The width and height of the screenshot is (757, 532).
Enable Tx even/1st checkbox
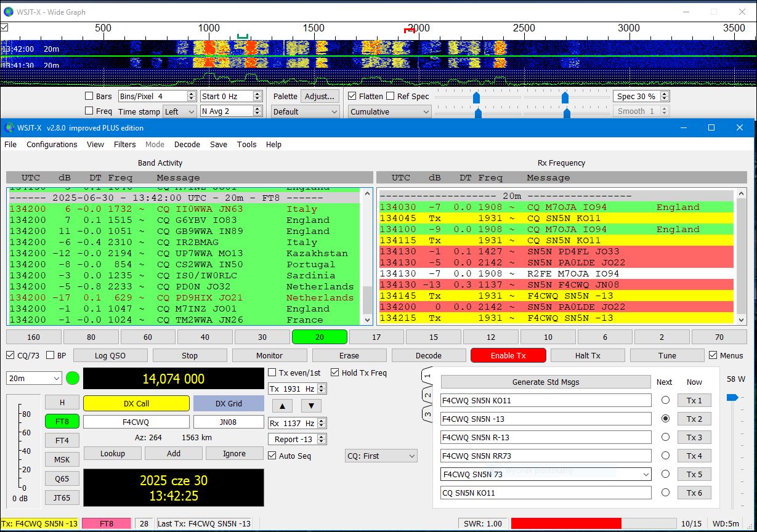tap(272, 373)
